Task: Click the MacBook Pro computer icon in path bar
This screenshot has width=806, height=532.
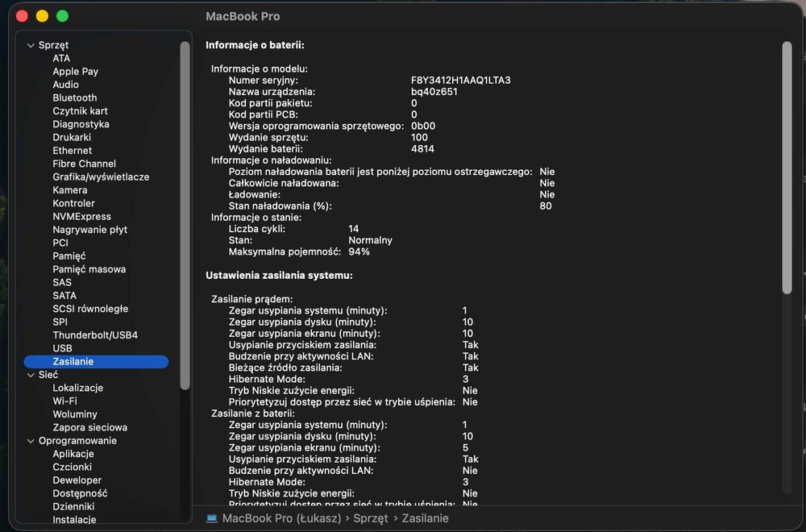Action: (x=211, y=518)
